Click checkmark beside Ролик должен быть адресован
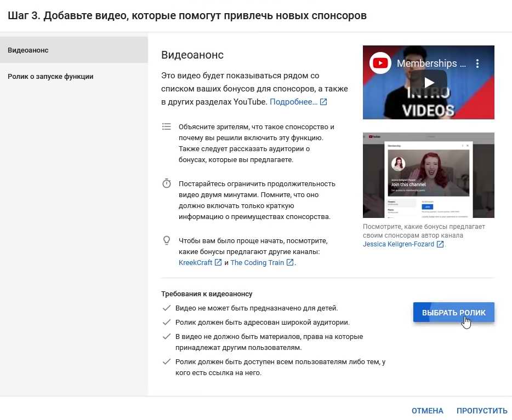512x420 pixels. (167, 322)
